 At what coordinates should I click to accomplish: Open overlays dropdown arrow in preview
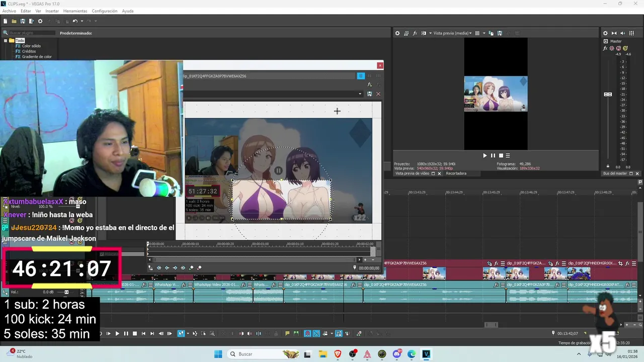[x=484, y=33]
